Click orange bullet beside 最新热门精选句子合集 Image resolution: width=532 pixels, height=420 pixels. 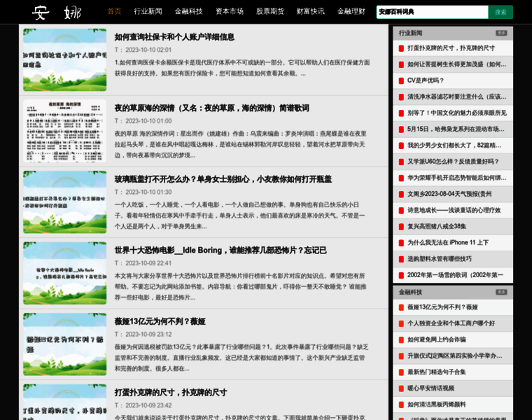(401, 372)
